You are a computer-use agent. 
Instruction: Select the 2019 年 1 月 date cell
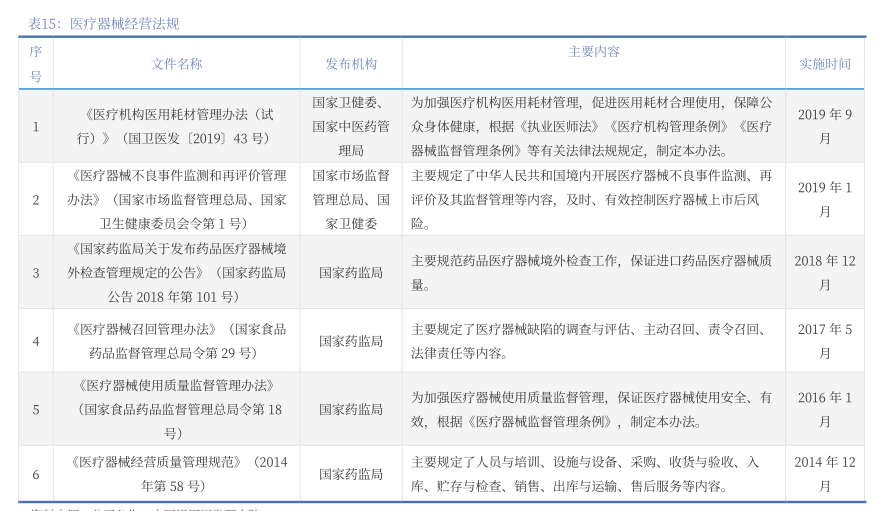click(x=824, y=199)
